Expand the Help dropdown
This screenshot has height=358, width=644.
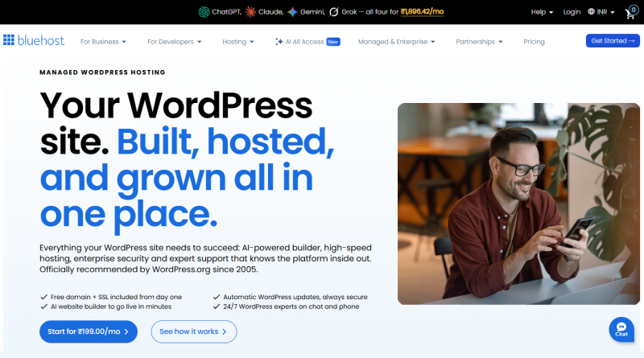coord(542,12)
